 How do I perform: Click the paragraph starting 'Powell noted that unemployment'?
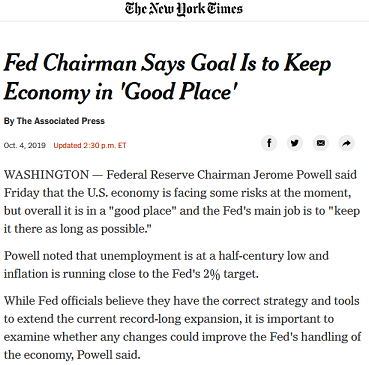pos(166,265)
